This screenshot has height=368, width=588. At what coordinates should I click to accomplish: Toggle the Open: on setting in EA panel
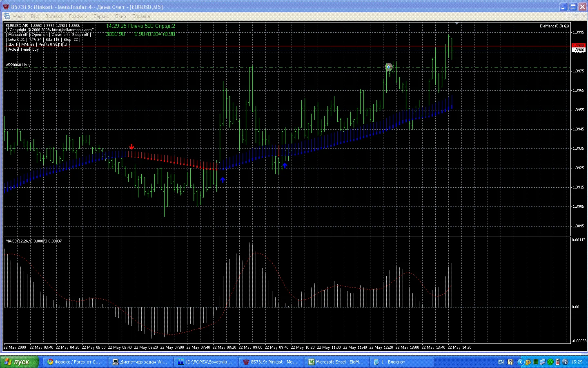[x=40, y=34]
